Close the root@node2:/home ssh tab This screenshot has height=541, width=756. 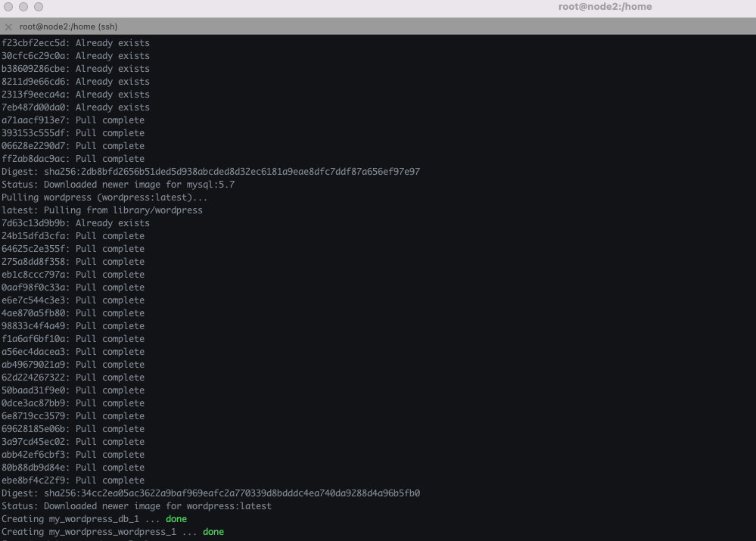point(8,26)
